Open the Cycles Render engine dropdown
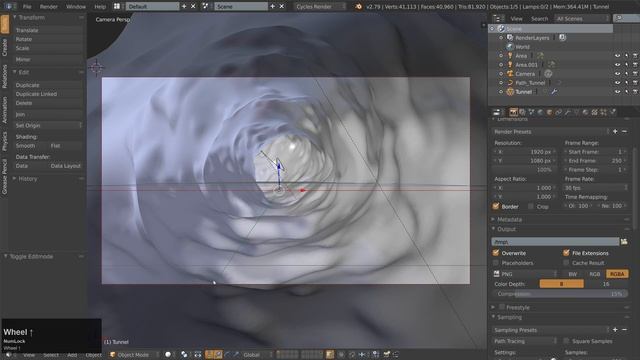 click(319, 7)
